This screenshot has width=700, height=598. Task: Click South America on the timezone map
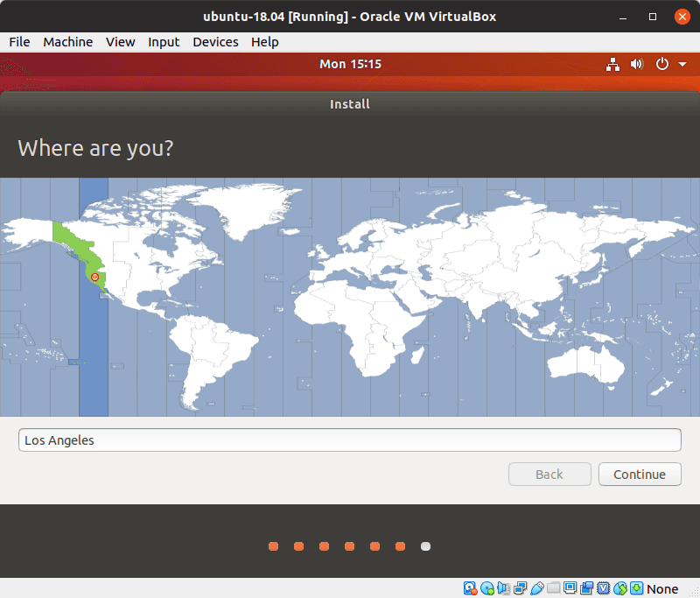pos(210,353)
